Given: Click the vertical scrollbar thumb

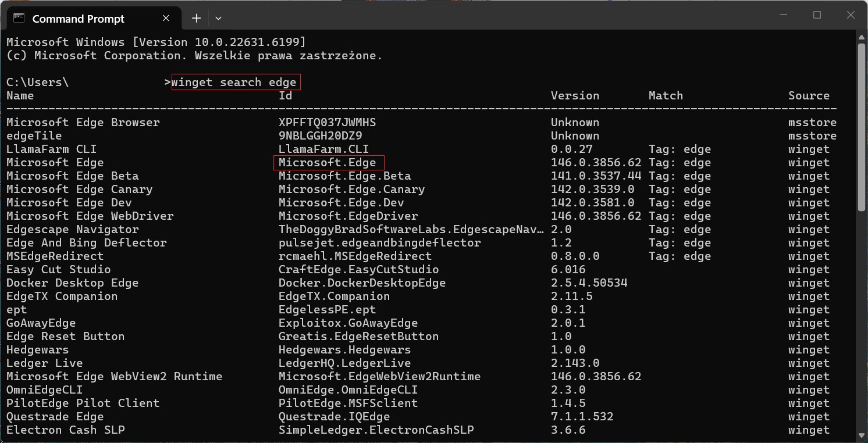Looking at the screenshot, I should [862, 126].
